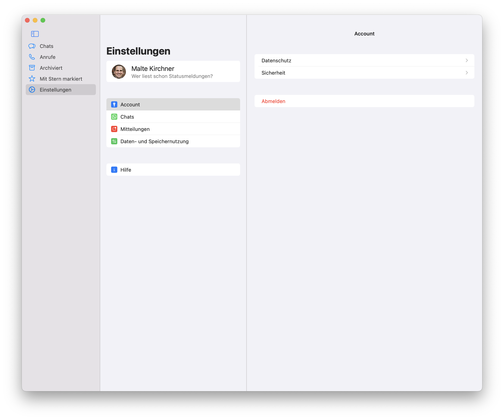
Task: Open the Malte Kirchner profile name
Action: (153, 69)
